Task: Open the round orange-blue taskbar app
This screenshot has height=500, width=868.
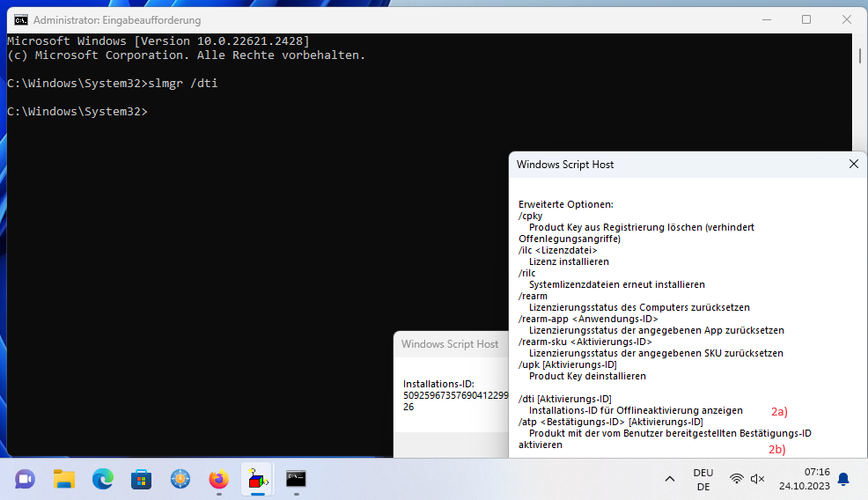Action: (x=180, y=479)
